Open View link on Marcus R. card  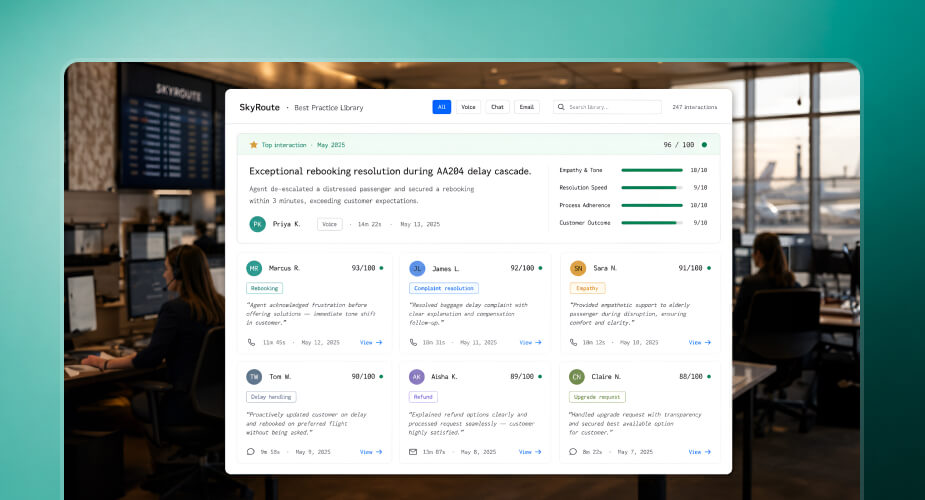(371, 343)
